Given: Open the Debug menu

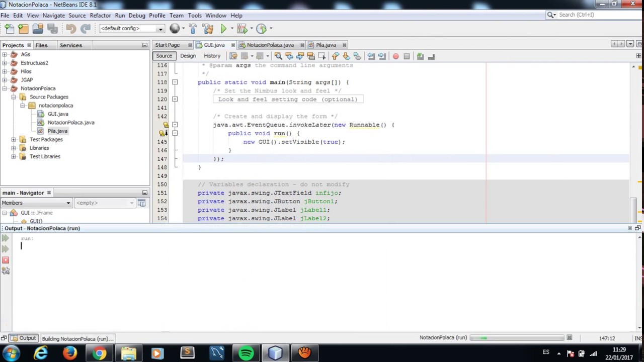Looking at the screenshot, I should point(137,16).
